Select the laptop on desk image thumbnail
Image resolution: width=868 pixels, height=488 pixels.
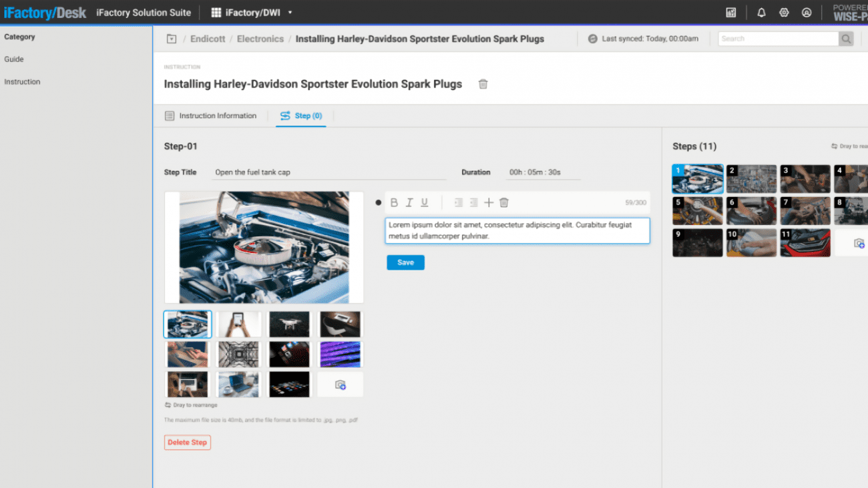click(x=239, y=385)
